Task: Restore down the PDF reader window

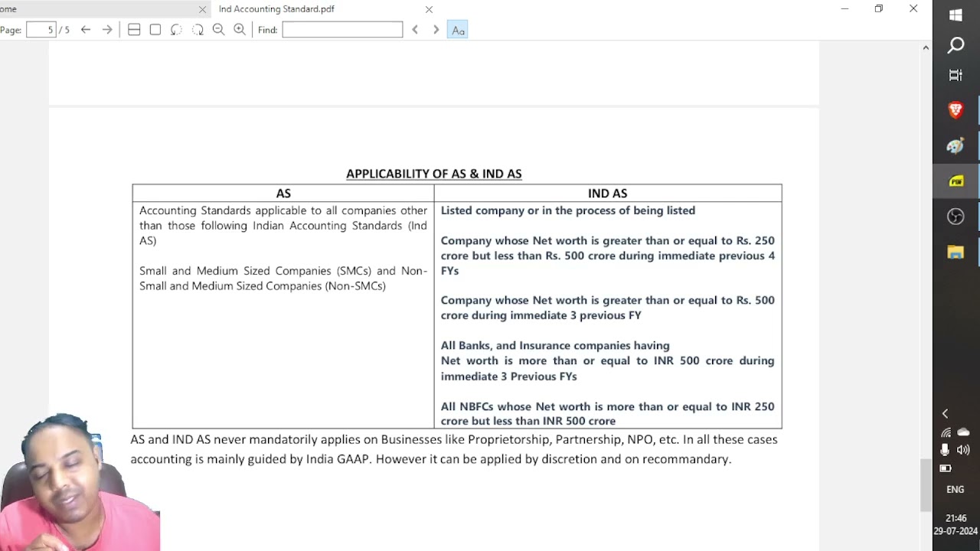Action: (879, 9)
